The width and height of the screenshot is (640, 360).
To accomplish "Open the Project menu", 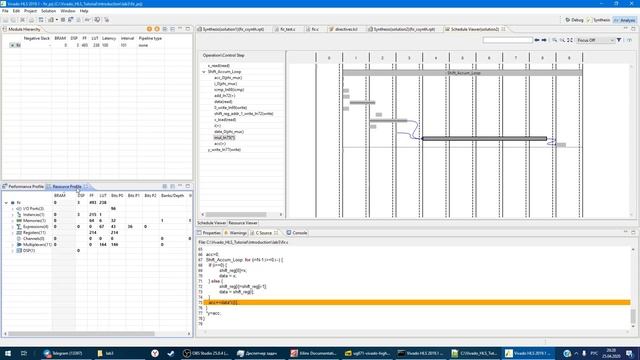I will coord(30,11).
